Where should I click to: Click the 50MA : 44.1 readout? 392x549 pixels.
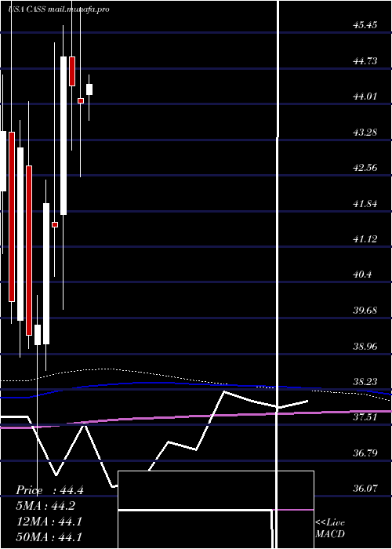pyautogui.click(x=49, y=537)
